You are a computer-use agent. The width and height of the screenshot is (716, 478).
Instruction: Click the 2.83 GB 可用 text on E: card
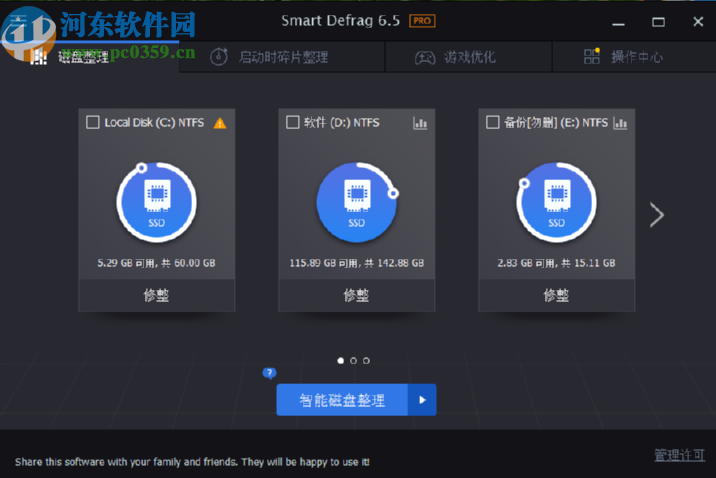tap(557, 263)
